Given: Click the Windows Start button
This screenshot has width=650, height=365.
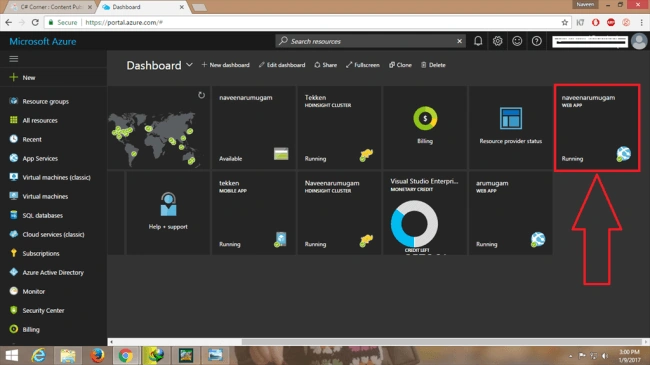Looking at the screenshot, I should point(12,355).
